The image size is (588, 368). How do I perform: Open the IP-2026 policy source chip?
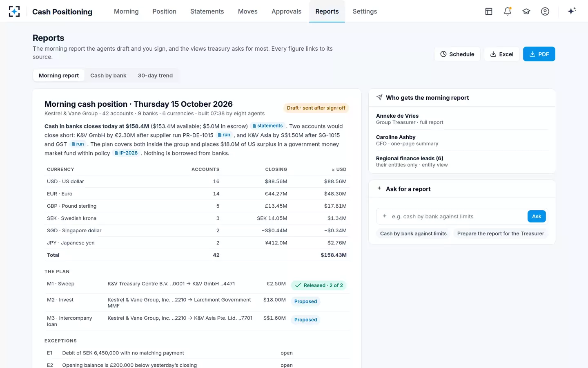[x=126, y=153]
